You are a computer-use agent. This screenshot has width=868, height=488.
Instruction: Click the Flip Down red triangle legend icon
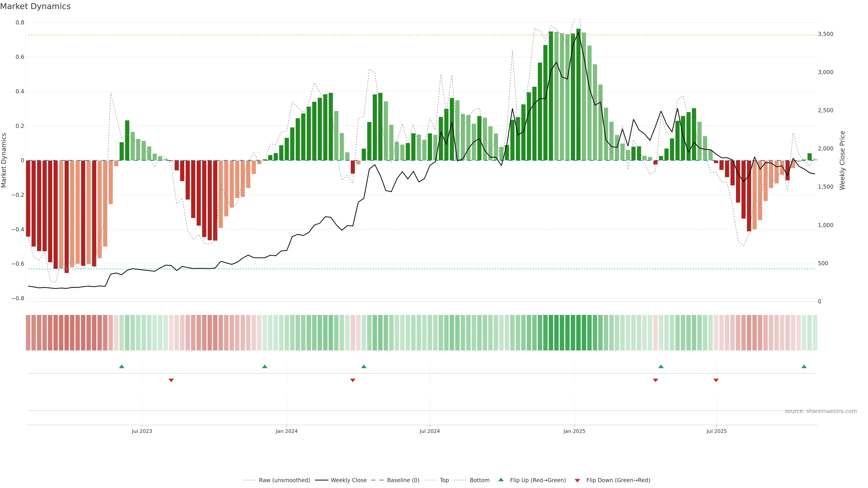pyautogui.click(x=577, y=480)
